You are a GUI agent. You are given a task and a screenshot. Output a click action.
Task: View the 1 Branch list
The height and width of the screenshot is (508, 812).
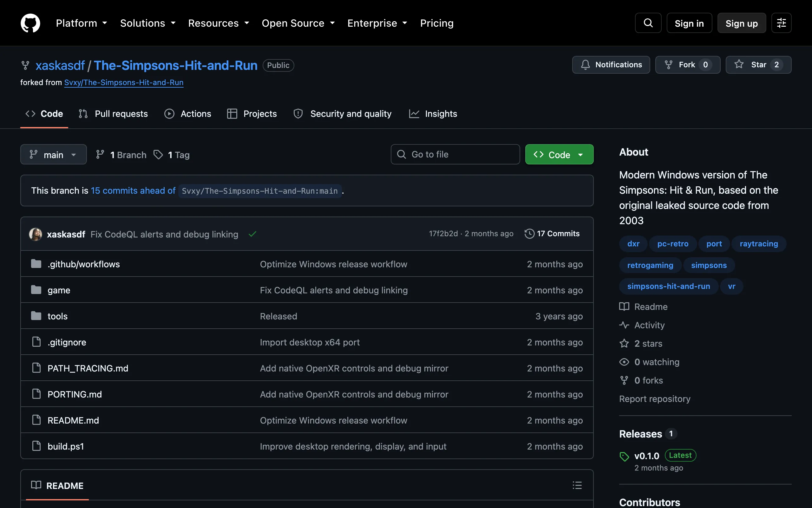(x=121, y=155)
